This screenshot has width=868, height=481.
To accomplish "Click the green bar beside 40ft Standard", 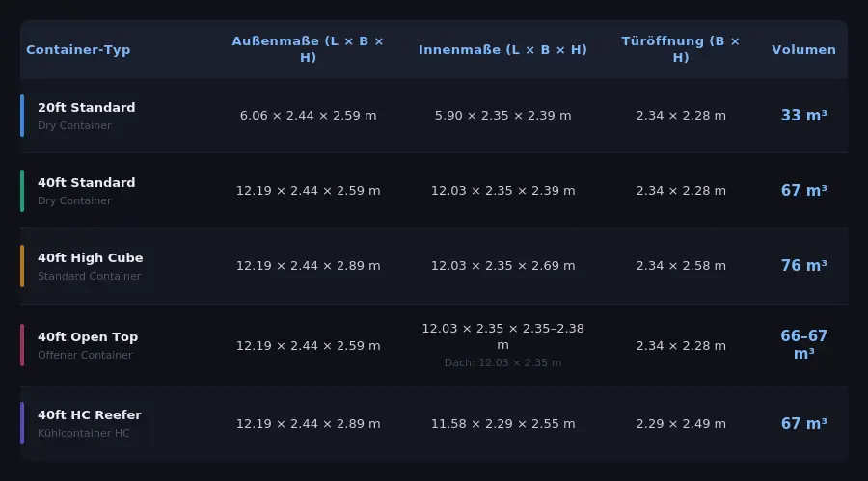I will [22, 191].
